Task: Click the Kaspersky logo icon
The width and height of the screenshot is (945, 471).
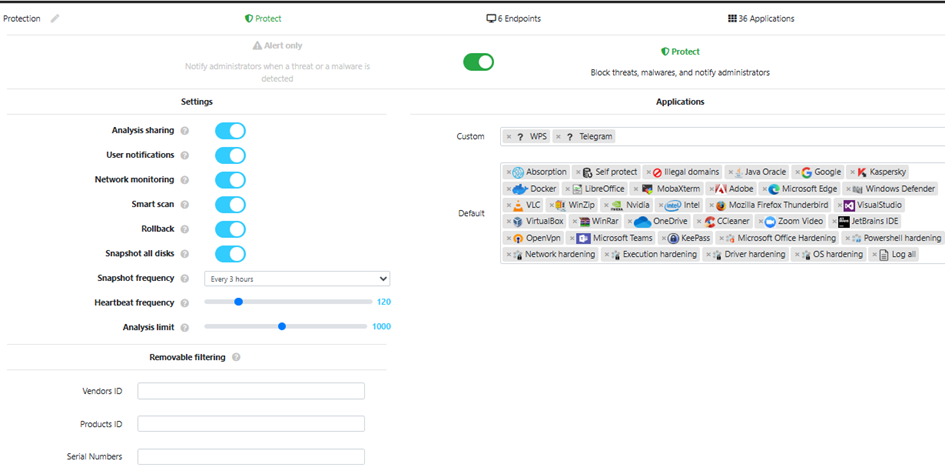Action: click(862, 172)
